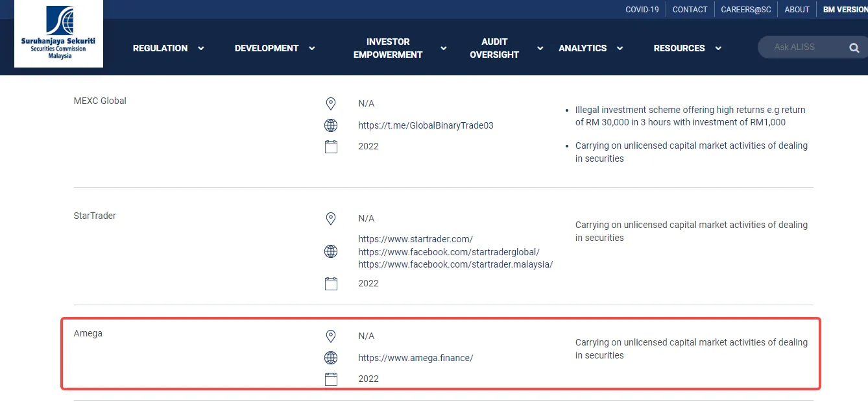The image size is (868, 402).
Task: Open the AUDIT OVERSIGHT menu
Action: point(494,48)
